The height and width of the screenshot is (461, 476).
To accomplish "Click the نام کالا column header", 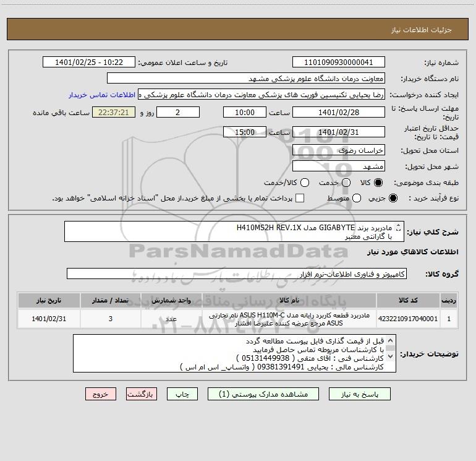I will [x=289, y=300].
